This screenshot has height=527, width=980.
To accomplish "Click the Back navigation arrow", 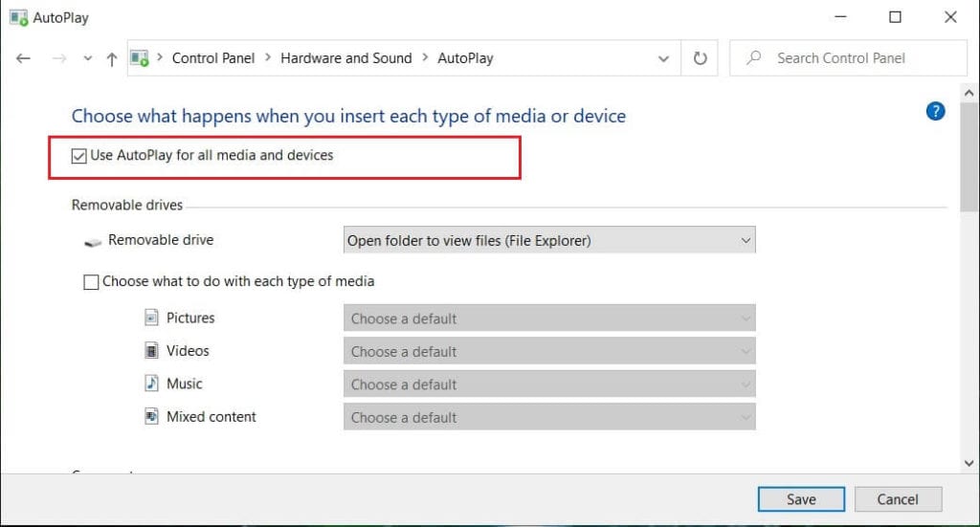I will tap(24, 58).
